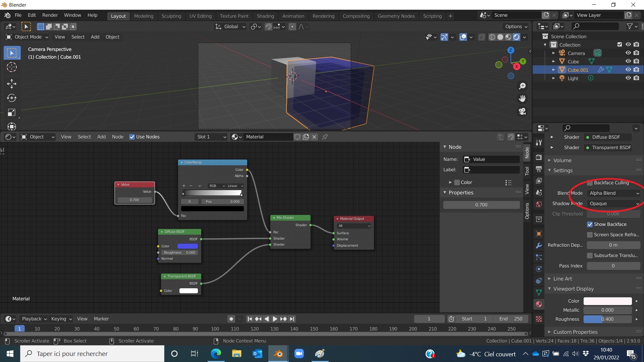The image size is (644, 362).
Task: Open Microsoft Edge from the taskbar
Action: point(216,354)
